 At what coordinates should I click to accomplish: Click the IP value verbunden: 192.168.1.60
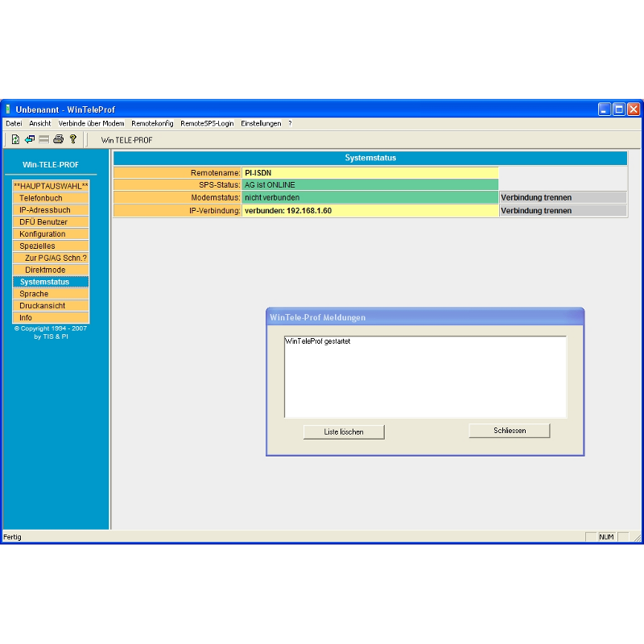[370, 211]
